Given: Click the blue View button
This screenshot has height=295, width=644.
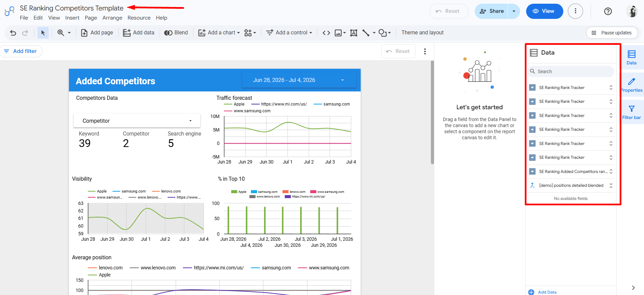Looking at the screenshot, I should [x=544, y=11].
